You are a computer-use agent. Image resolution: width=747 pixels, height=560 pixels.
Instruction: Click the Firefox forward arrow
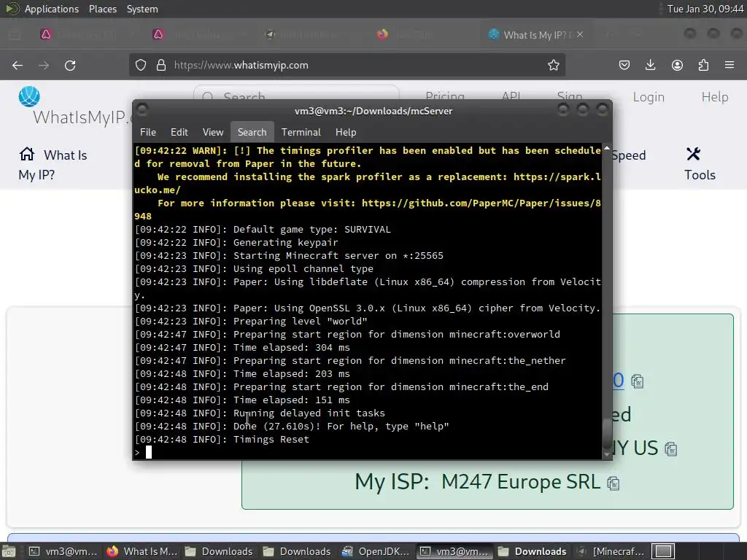(x=44, y=65)
